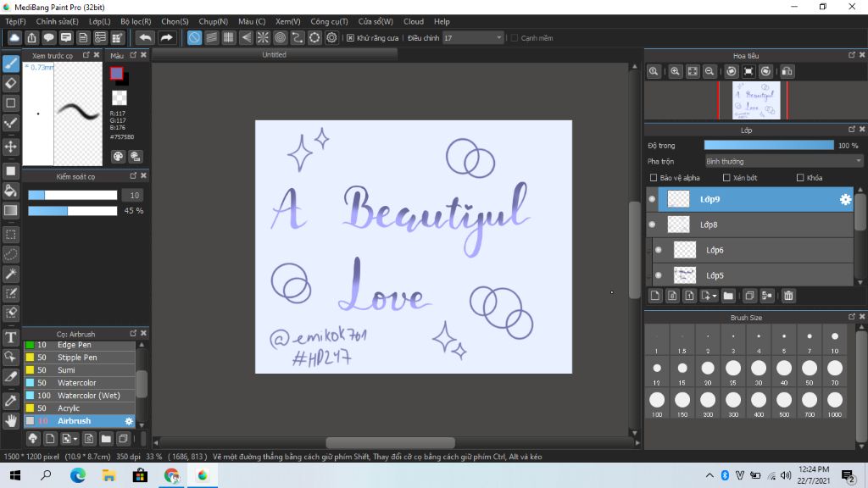
Task: Open the Cloud menu
Action: pyautogui.click(x=414, y=21)
